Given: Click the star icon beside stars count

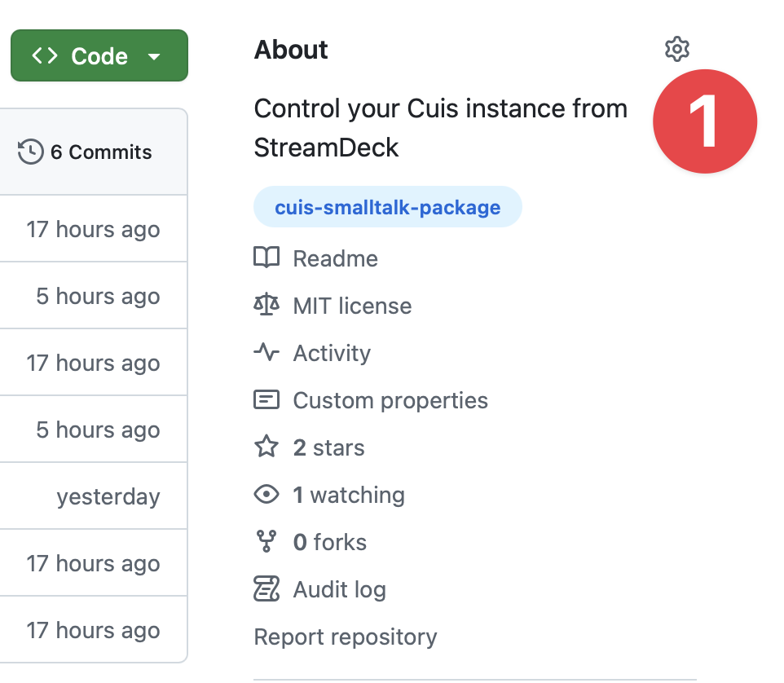Looking at the screenshot, I should click(266, 447).
